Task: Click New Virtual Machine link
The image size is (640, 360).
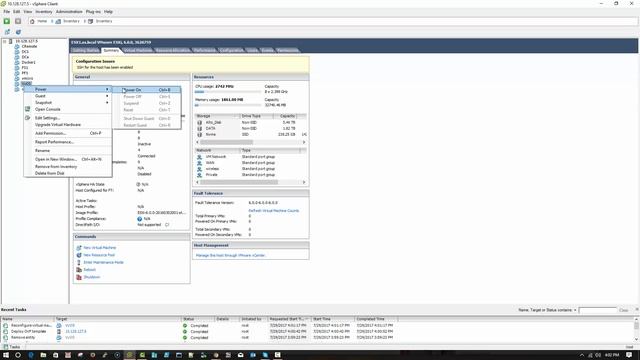Action: (100, 248)
